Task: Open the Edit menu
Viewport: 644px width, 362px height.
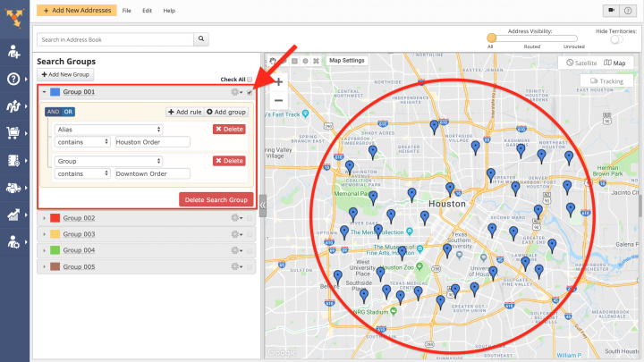Action: click(x=147, y=11)
